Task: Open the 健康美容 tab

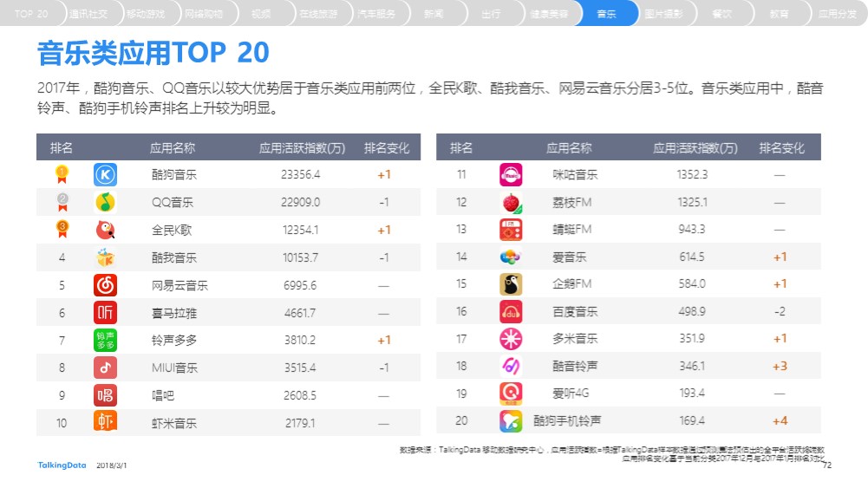Action: (549, 13)
